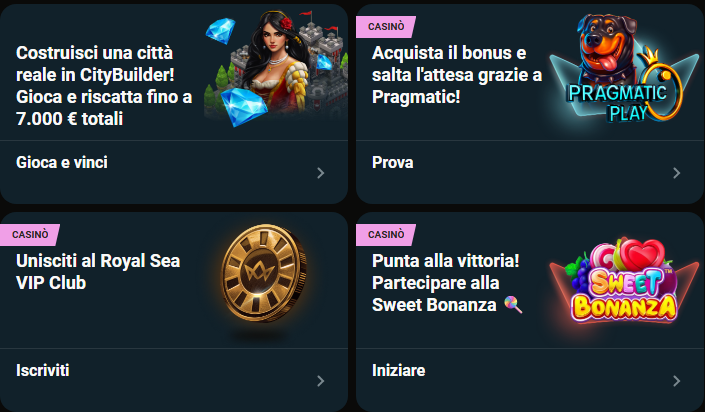
Task: Click the chevron arrow beside Iniziare
Action: tap(676, 380)
